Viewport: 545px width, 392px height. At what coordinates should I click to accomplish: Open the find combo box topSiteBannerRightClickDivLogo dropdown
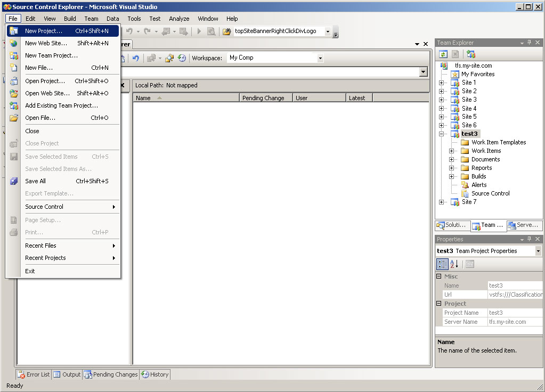(x=328, y=31)
